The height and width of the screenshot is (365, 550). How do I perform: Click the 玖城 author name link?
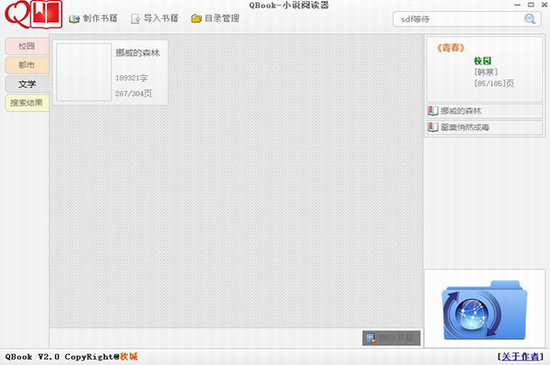tap(129, 357)
